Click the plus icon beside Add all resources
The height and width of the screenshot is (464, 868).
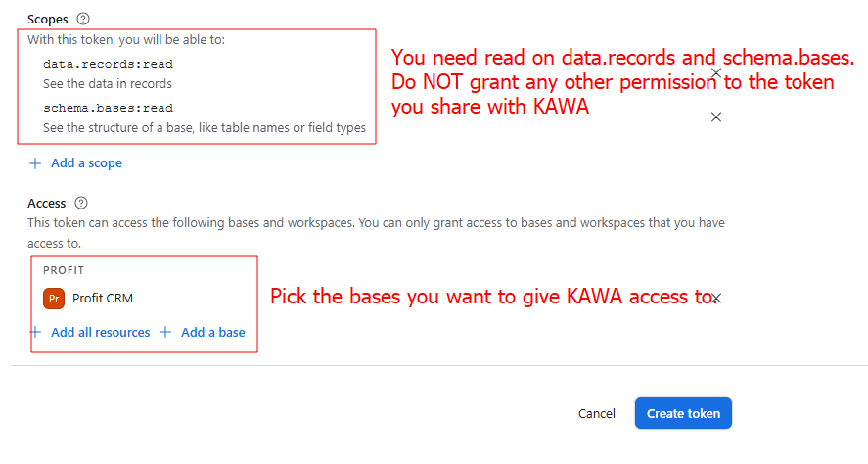[36, 332]
